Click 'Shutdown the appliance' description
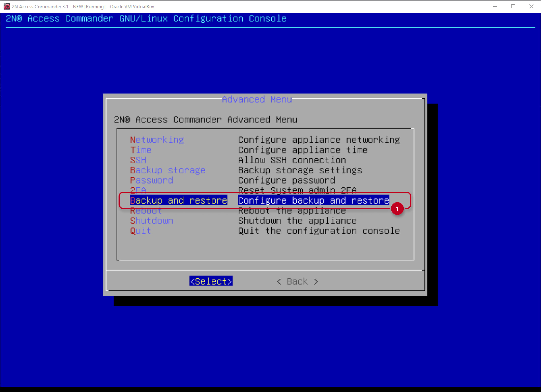541x392 pixels. click(x=297, y=221)
